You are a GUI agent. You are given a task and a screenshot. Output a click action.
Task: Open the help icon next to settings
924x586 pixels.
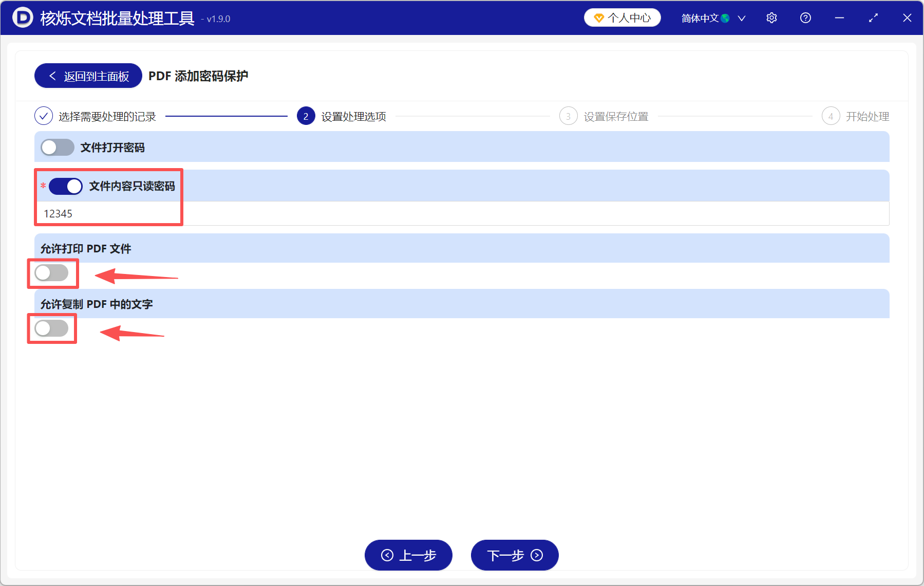point(805,17)
